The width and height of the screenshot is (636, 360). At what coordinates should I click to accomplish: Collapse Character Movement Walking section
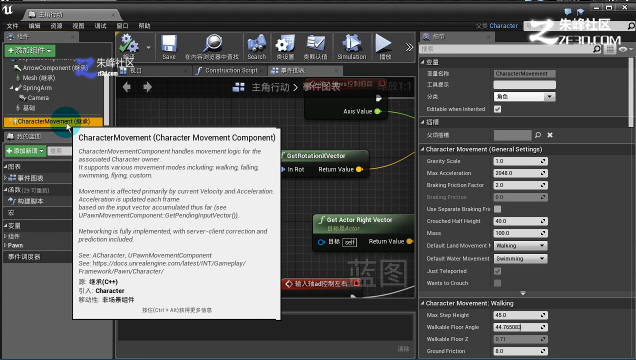coord(422,303)
